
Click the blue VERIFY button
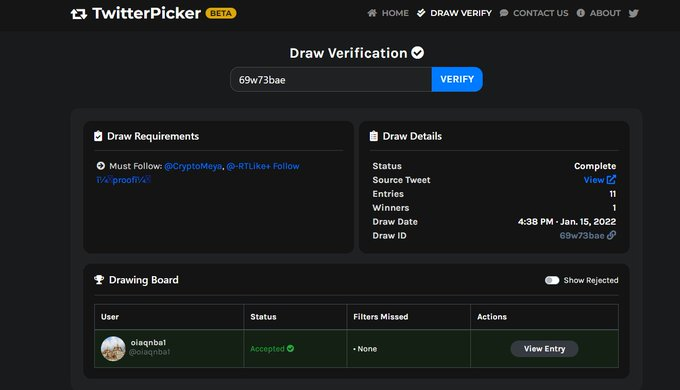pyautogui.click(x=457, y=79)
